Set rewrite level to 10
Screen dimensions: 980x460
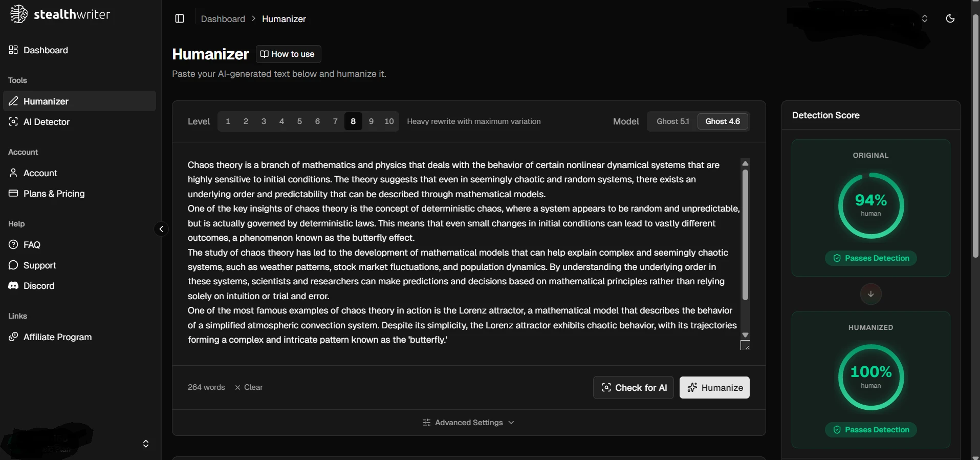389,121
